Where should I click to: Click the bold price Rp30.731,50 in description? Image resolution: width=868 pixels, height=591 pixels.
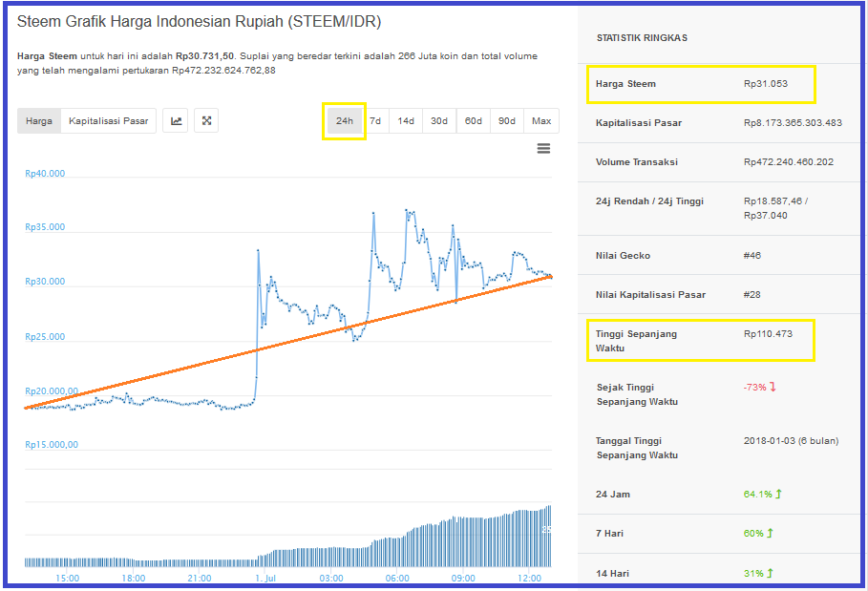coord(204,56)
